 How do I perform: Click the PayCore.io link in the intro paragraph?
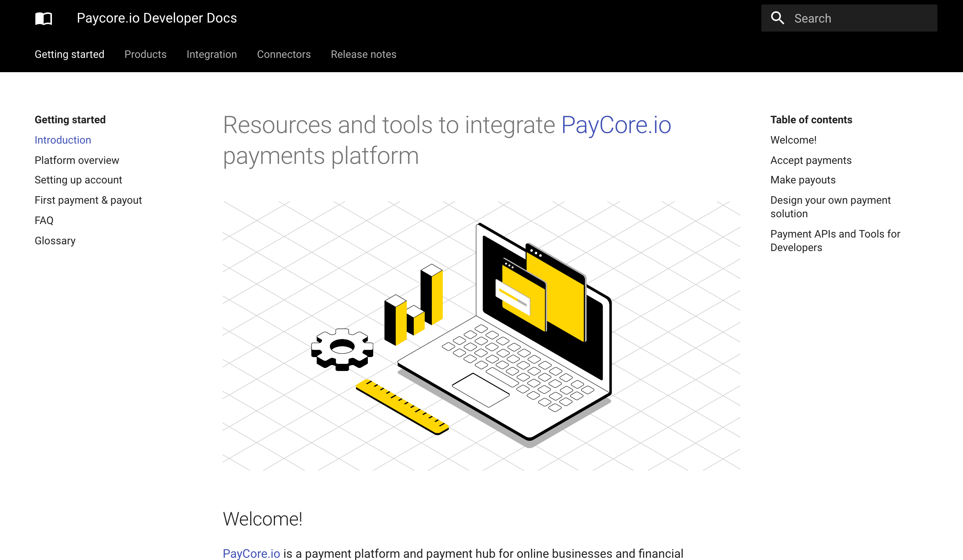pyautogui.click(x=251, y=553)
